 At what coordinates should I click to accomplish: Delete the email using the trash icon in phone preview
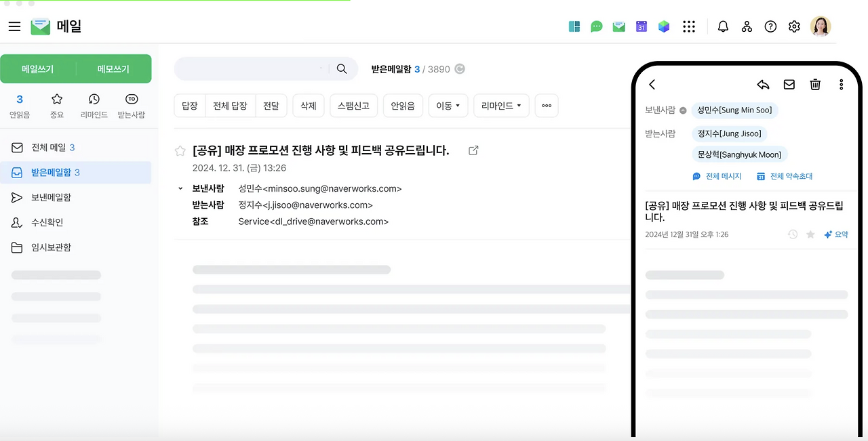815,85
